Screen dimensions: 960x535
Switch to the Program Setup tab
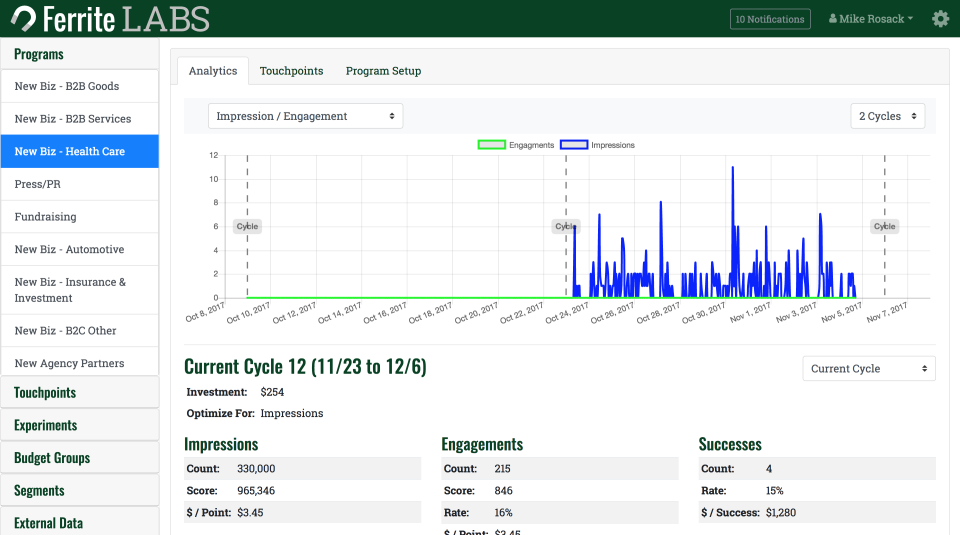click(383, 71)
